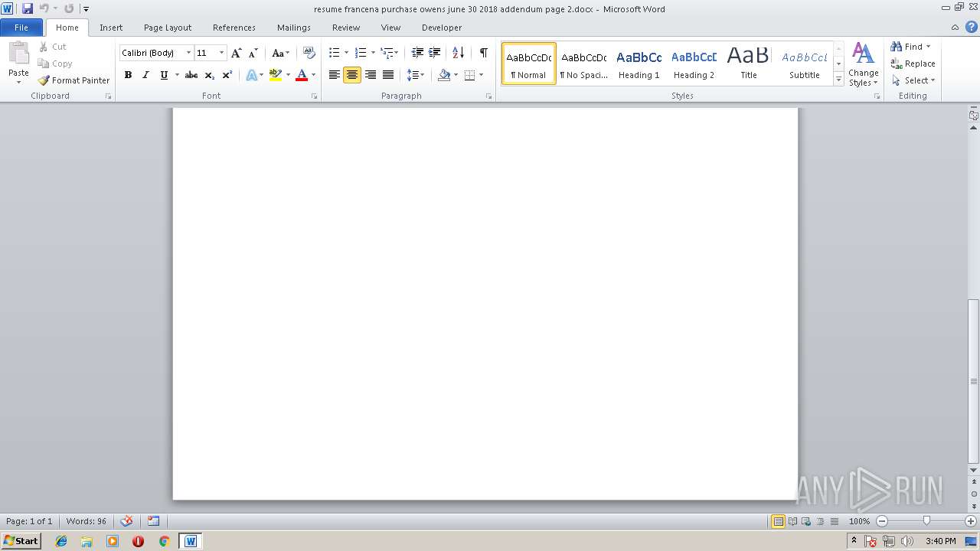Click the Replace button
This screenshot has width=980, height=551.
click(913, 64)
